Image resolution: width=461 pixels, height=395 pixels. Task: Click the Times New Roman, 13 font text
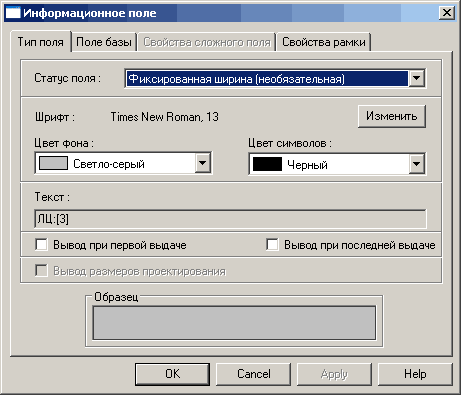pos(165,117)
